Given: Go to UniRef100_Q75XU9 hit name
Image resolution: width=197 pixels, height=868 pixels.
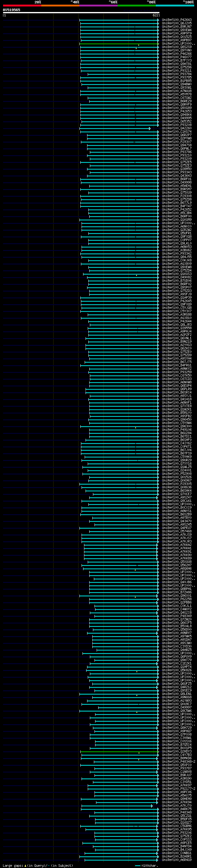Looking at the screenshot, I should tap(177, 192).
